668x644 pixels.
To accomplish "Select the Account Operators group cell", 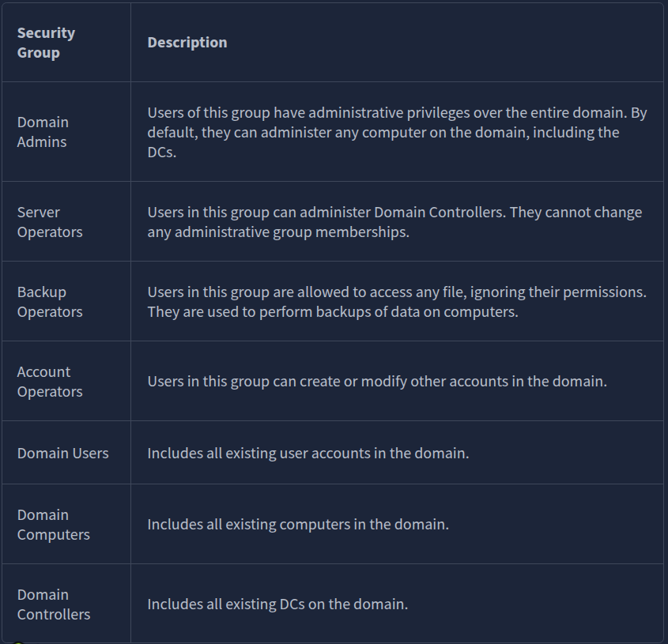I will click(x=50, y=382).
